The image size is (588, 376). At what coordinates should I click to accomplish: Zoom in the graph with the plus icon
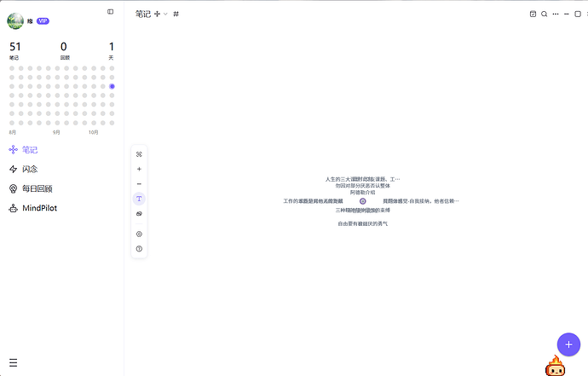[x=139, y=169]
